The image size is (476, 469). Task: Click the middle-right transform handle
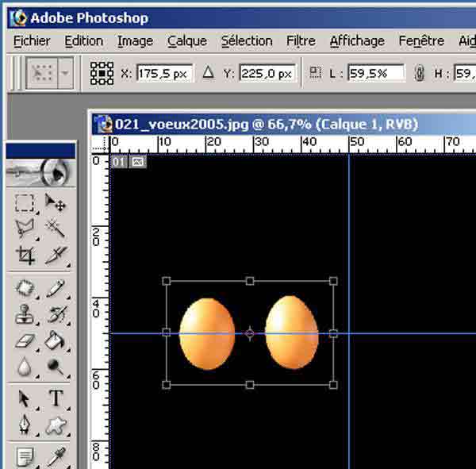point(333,333)
